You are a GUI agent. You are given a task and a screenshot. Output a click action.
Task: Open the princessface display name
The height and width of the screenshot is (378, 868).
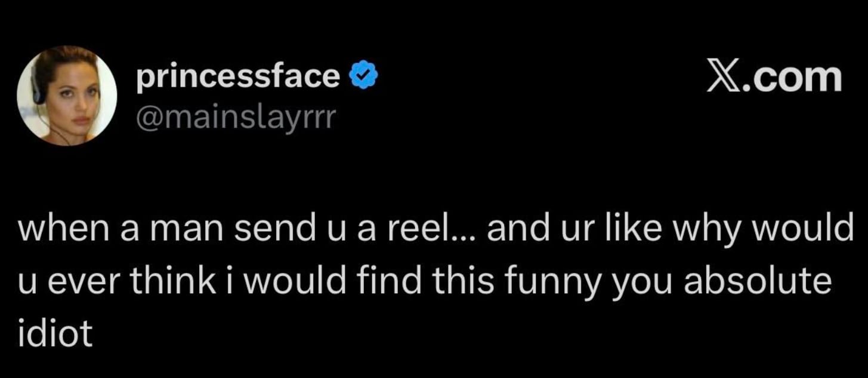(x=238, y=78)
